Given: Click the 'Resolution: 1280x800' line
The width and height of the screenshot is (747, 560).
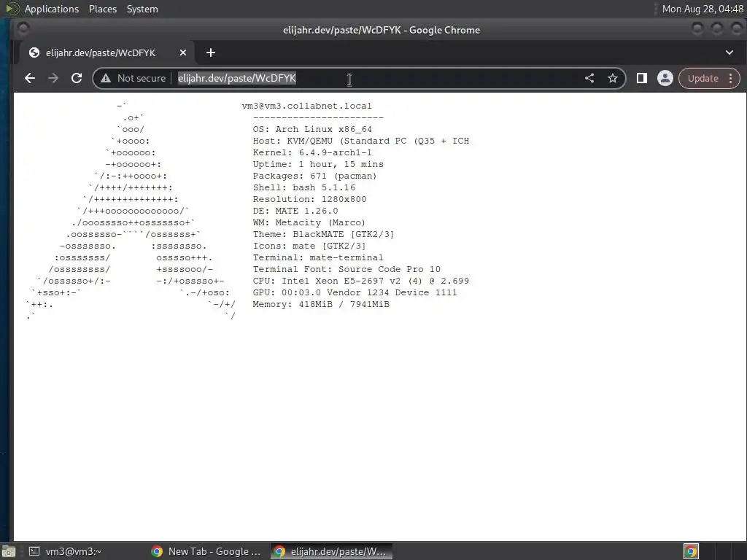Looking at the screenshot, I should click(309, 199).
